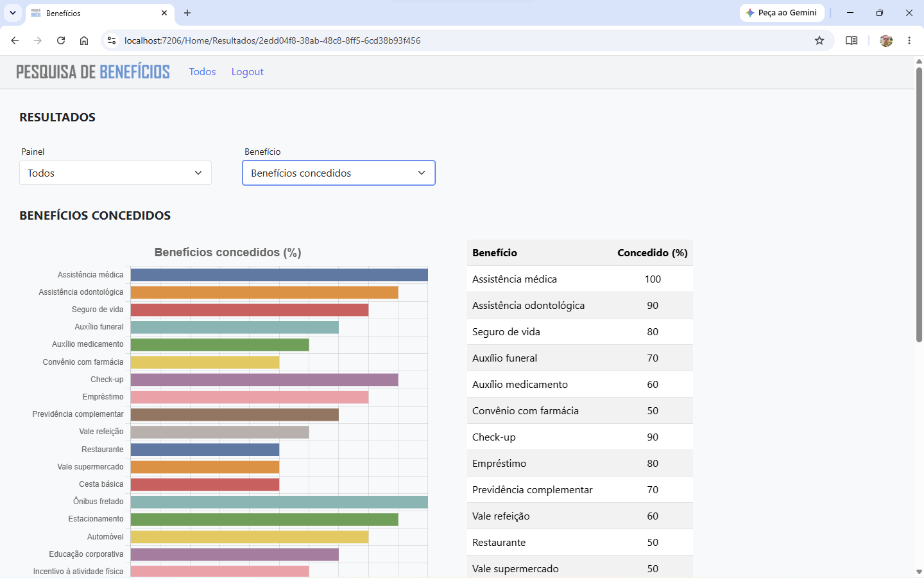Open a new browser tab

pyautogui.click(x=187, y=13)
